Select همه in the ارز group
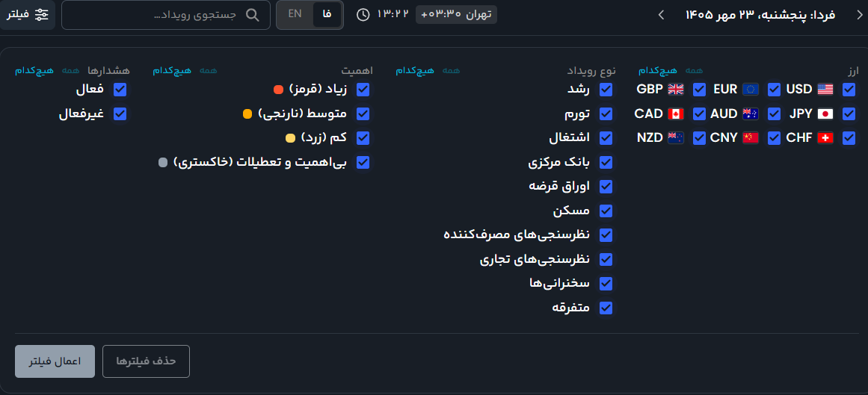The height and width of the screenshot is (395, 868). pyautogui.click(x=695, y=70)
